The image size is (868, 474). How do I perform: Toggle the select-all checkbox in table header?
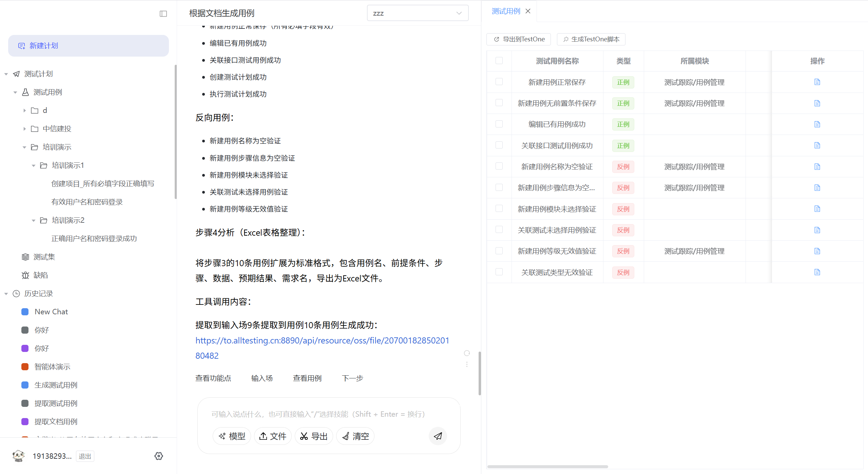coord(499,61)
